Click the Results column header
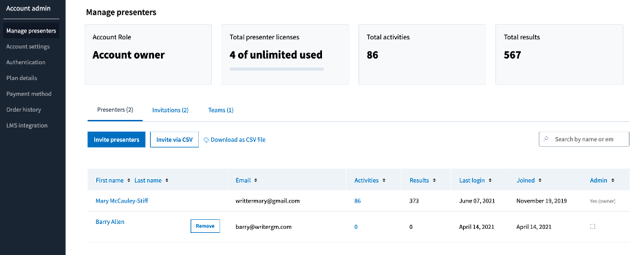This screenshot has width=644, height=255. 419,180
